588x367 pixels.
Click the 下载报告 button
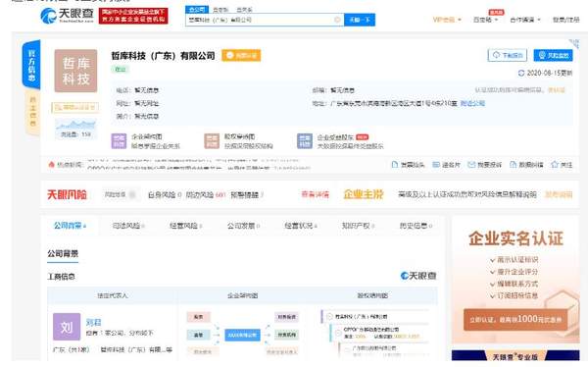(508, 55)
